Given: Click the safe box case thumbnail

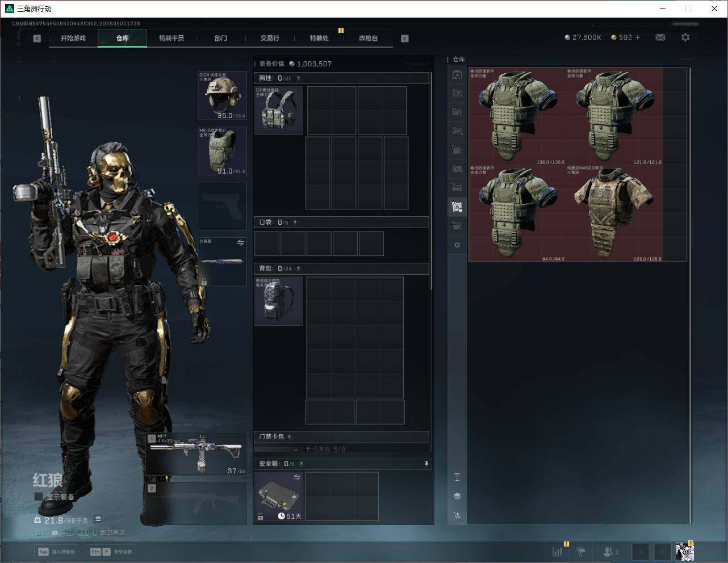Looking at the screenshot, I should (x=279, y=497).
